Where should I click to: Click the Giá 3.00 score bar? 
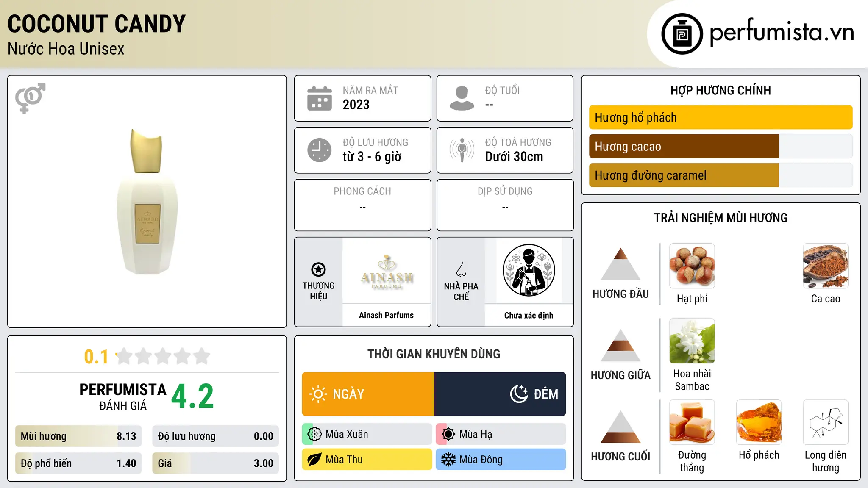(216, 463)
